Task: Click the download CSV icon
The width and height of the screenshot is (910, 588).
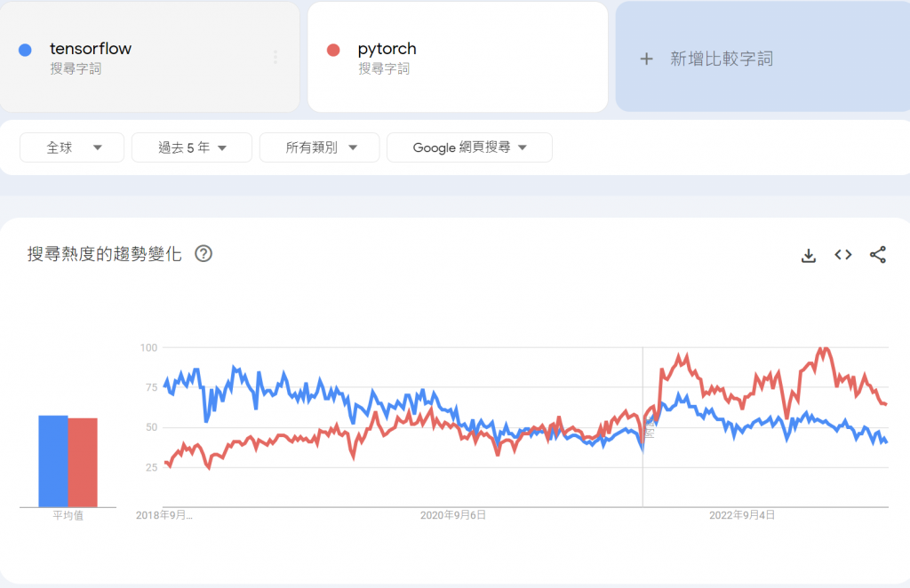Action: click(809, 255)
